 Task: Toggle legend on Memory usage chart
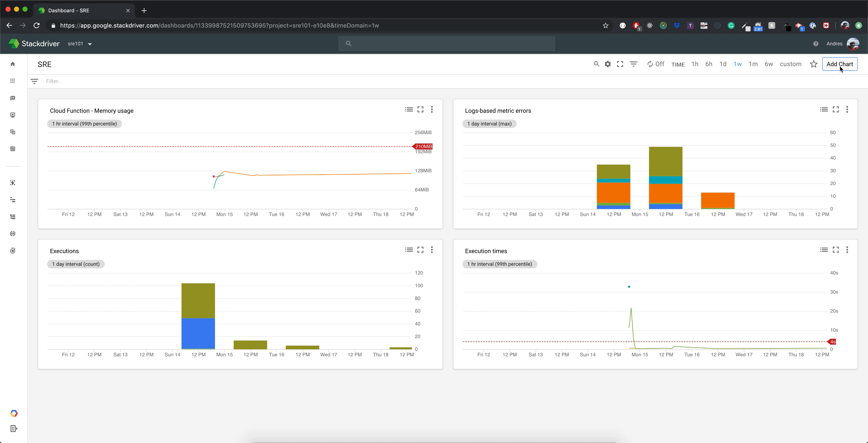409,110
